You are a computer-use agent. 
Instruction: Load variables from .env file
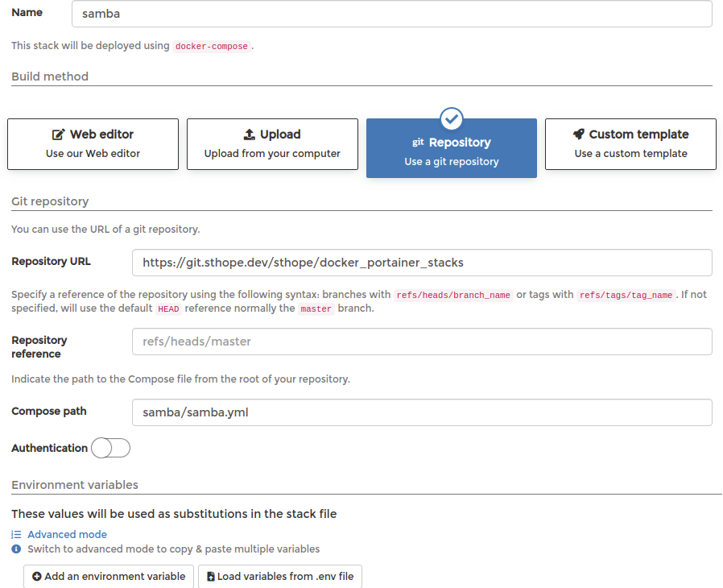(x=280, y=577)
